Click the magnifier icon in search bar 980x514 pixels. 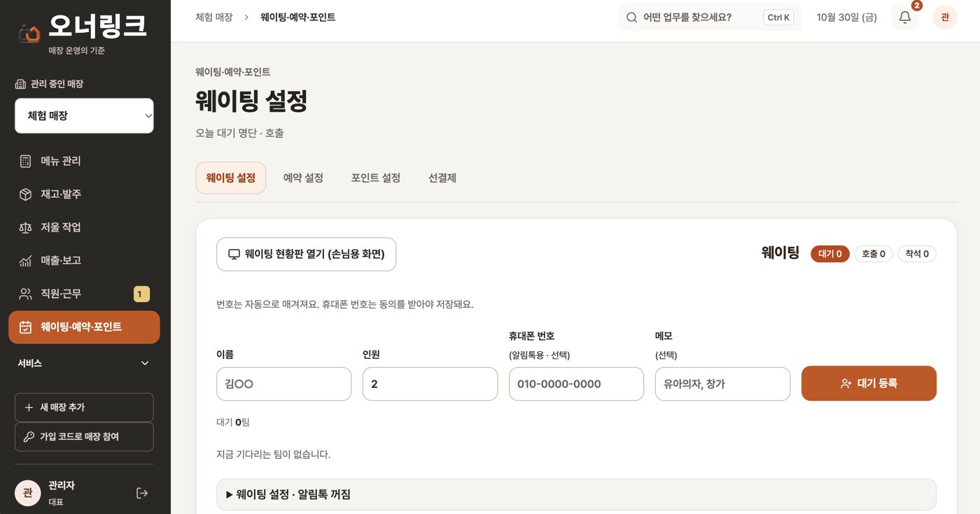631,17
